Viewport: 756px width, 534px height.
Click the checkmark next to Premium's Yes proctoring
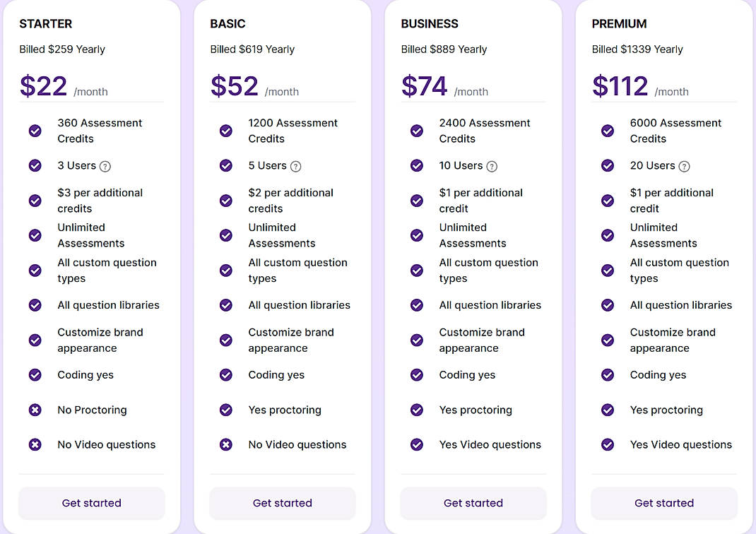tap(607, 410)
